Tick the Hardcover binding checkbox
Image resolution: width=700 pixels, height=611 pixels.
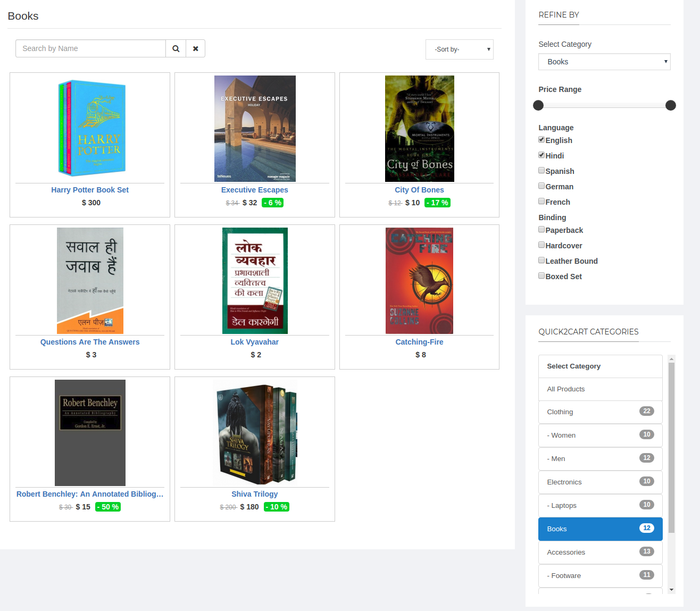pos(541,245)
